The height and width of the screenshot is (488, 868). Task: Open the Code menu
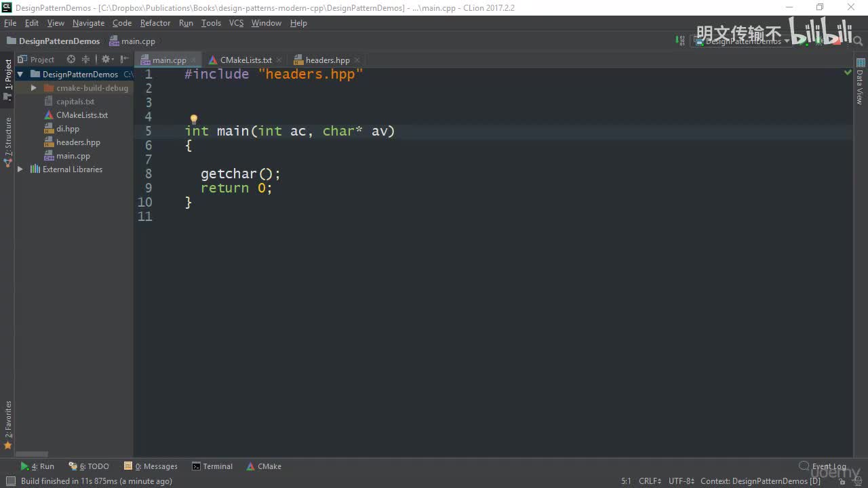[x=122, y=23]
